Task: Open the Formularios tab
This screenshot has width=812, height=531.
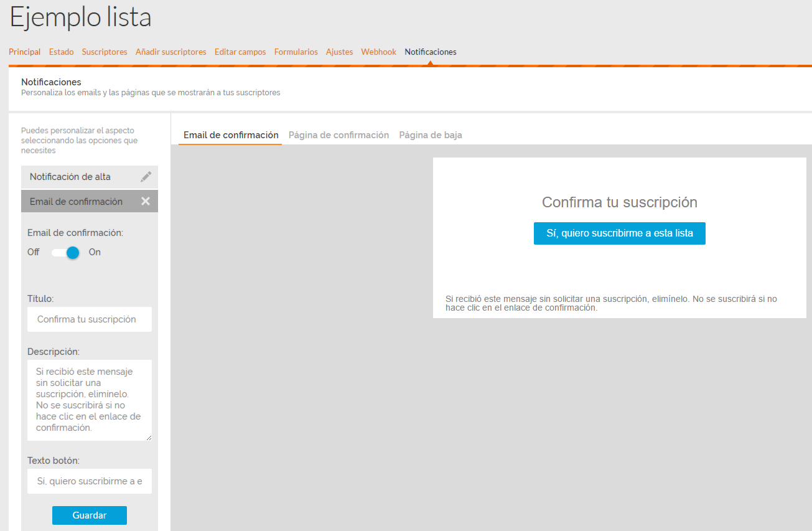Action: 296,52
